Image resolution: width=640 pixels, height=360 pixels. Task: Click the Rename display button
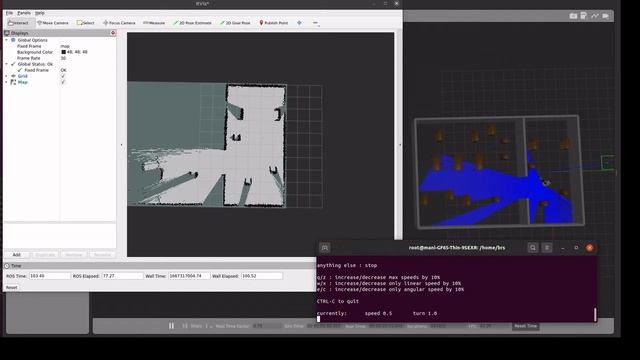click(102, 255)
